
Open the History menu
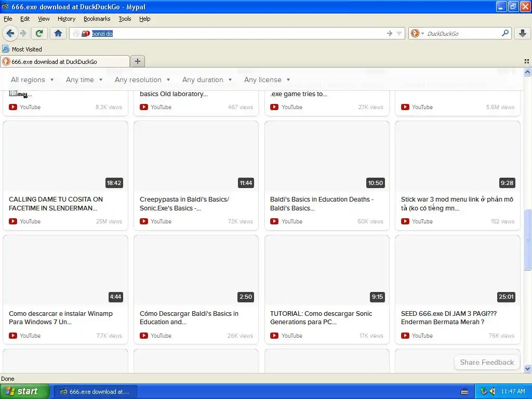tap(66, 19)
